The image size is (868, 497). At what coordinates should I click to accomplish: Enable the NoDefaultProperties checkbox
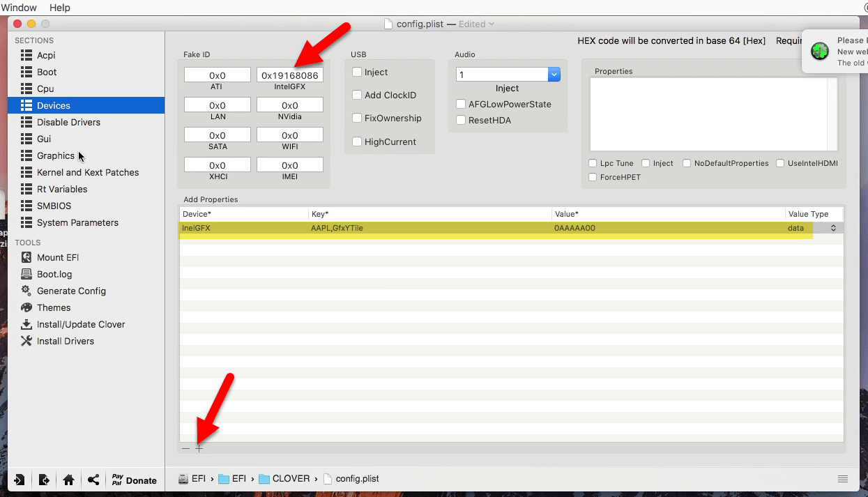687,163
